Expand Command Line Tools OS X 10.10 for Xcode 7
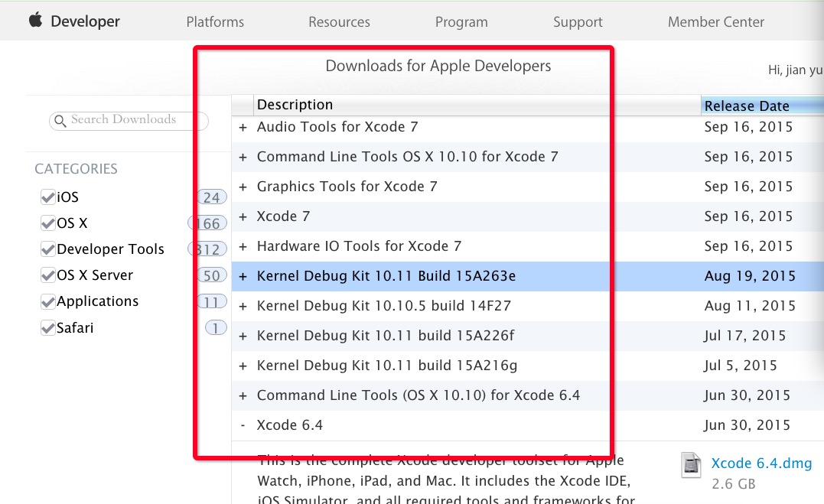The width and height of the screenshot is (824, 504). (x=243, y=157)
